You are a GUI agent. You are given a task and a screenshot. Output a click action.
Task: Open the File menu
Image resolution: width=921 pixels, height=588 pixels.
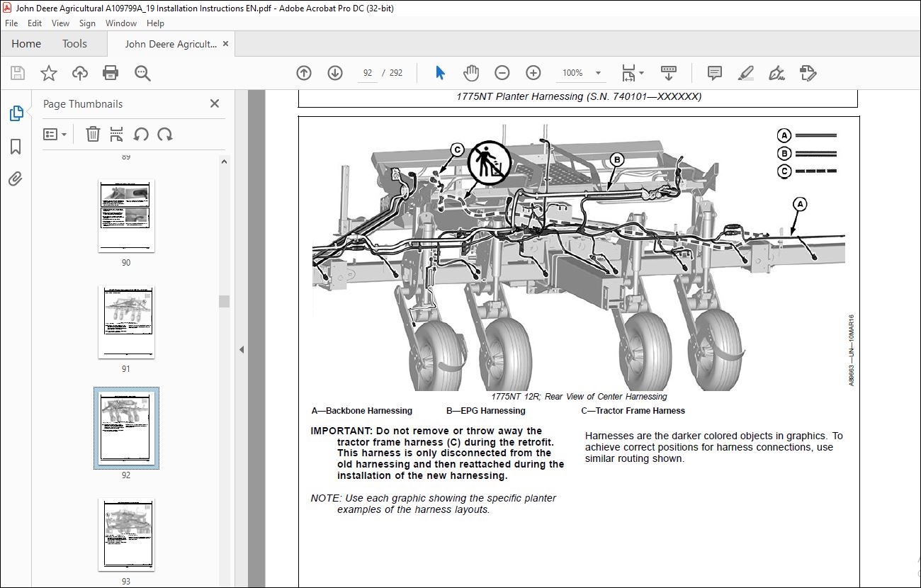[11, 23]
